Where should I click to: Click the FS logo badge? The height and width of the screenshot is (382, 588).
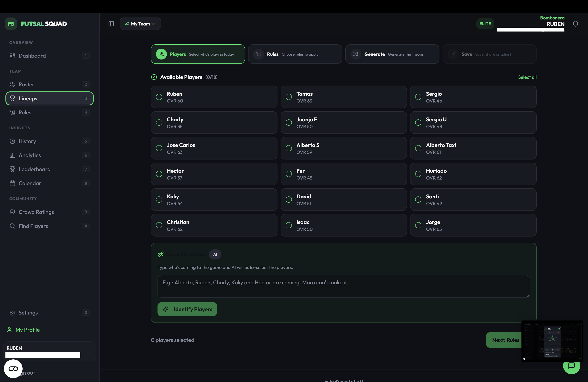tap(11, 24)
